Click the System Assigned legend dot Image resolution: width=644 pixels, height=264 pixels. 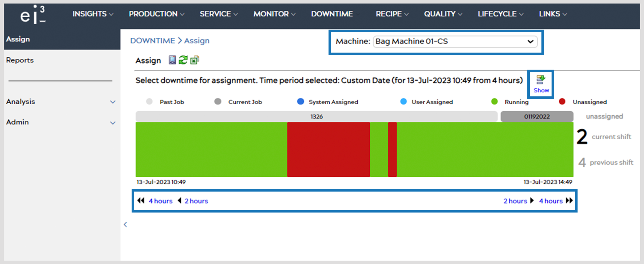click(x=301, y=101)
